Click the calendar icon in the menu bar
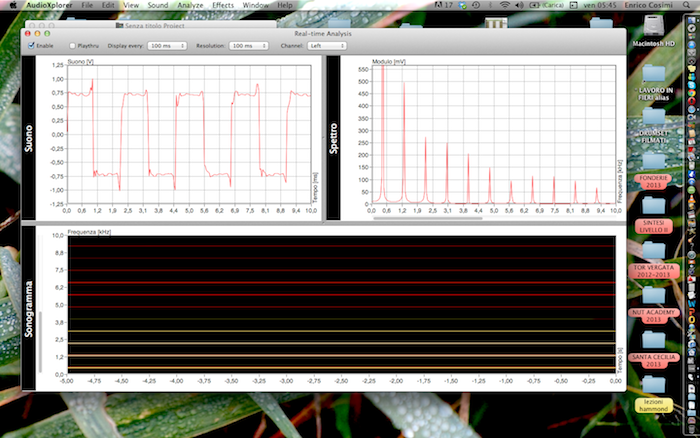The height and width of the screenshot is (438, 700). 574,5
